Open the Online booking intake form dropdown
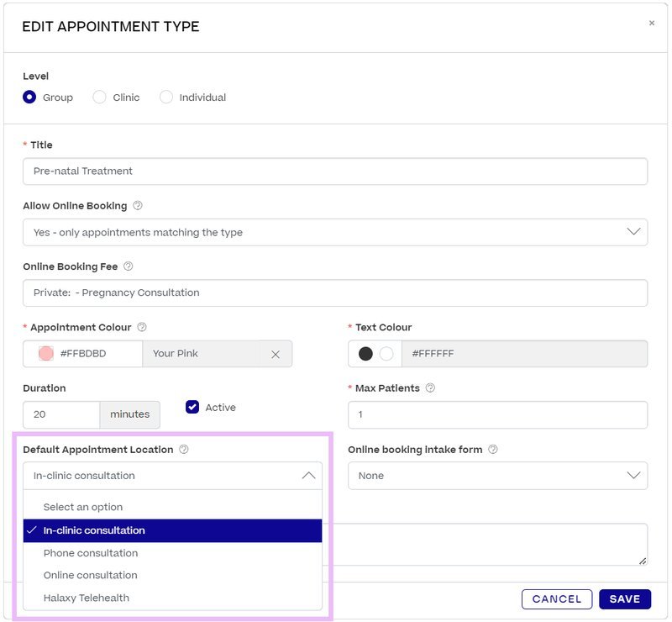The width and height of the screenshot is (672, 622). (497, 475)
